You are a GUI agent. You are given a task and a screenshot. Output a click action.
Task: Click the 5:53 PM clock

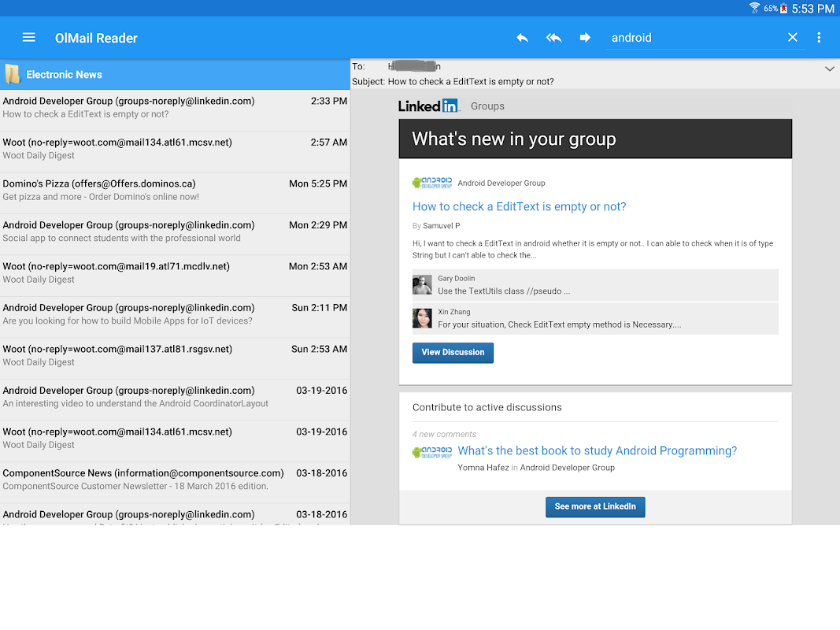click(x=812, y=9)
